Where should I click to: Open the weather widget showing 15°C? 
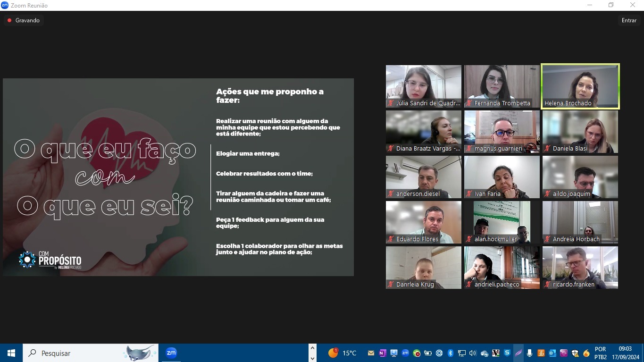(343, 353)
